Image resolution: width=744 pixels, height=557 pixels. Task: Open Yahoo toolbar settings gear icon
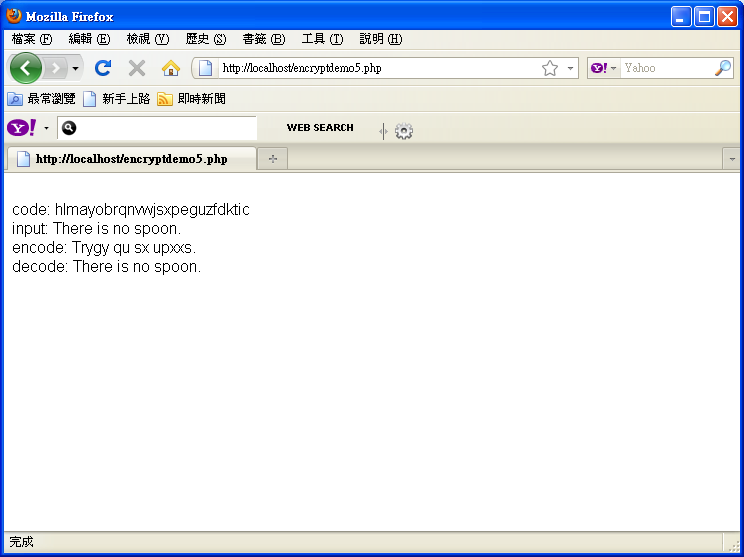tap(404, 131)
